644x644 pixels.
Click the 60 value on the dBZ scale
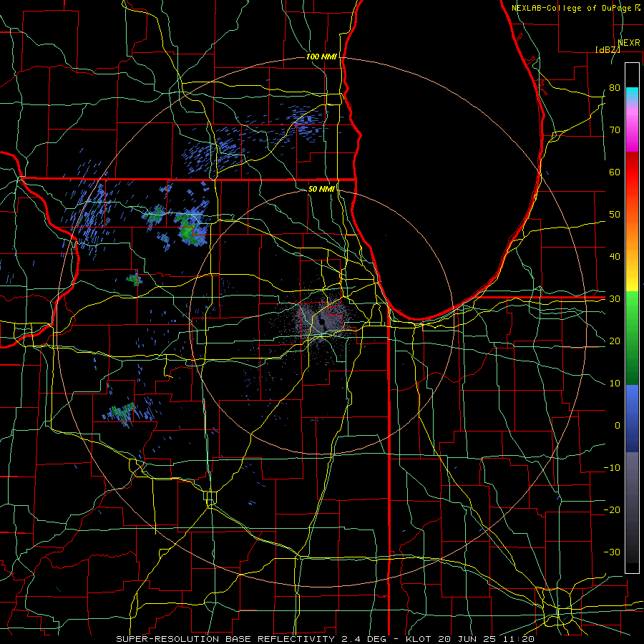pos(615,172)
